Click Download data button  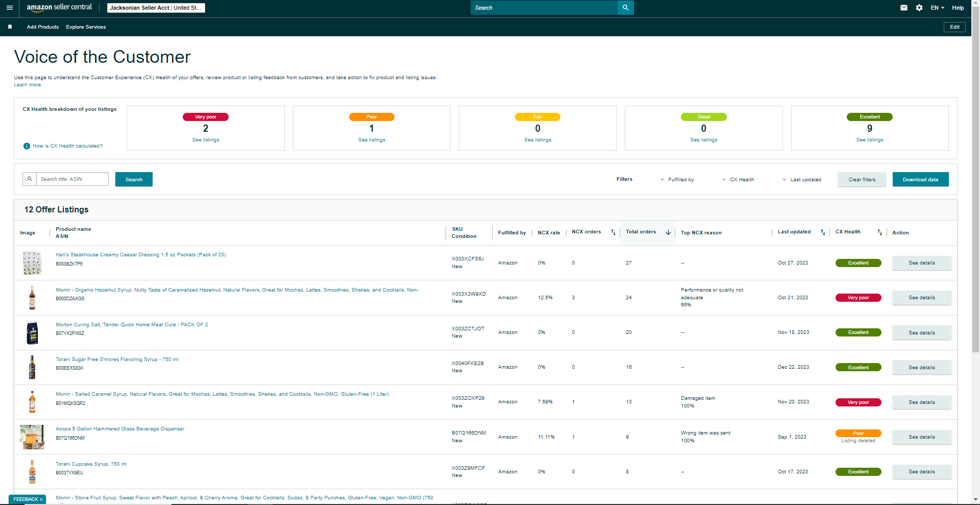click(921, 179)
